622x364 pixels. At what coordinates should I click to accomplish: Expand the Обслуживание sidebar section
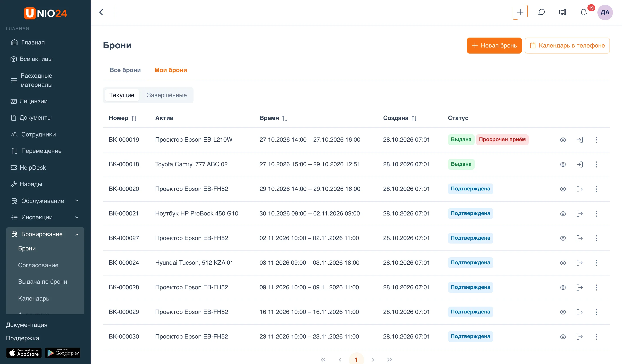tap(45, 201)
